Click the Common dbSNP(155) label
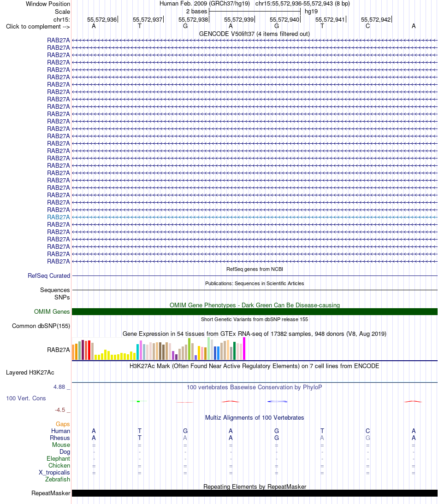438x504 pixels. tap(41, 326)
